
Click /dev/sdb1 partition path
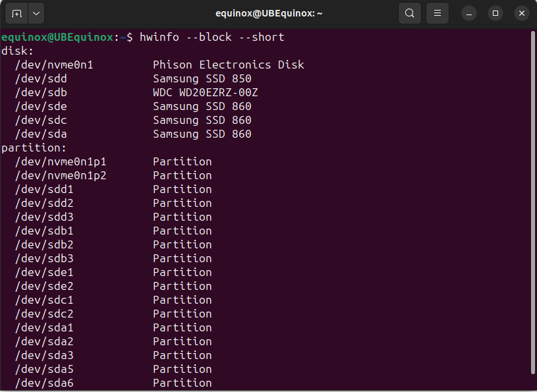pyautogui.click(x=44, y=231)
